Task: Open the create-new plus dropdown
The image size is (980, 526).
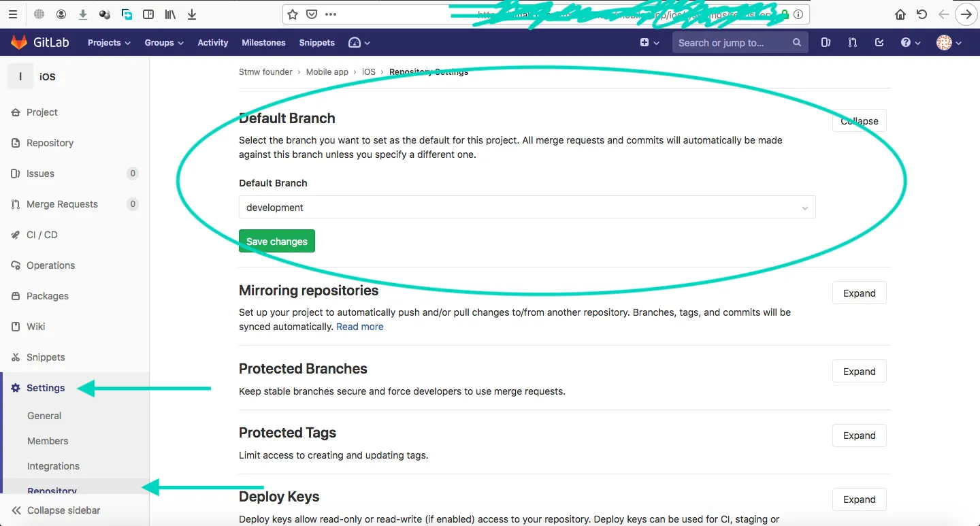Action: (x=649, y=42)
